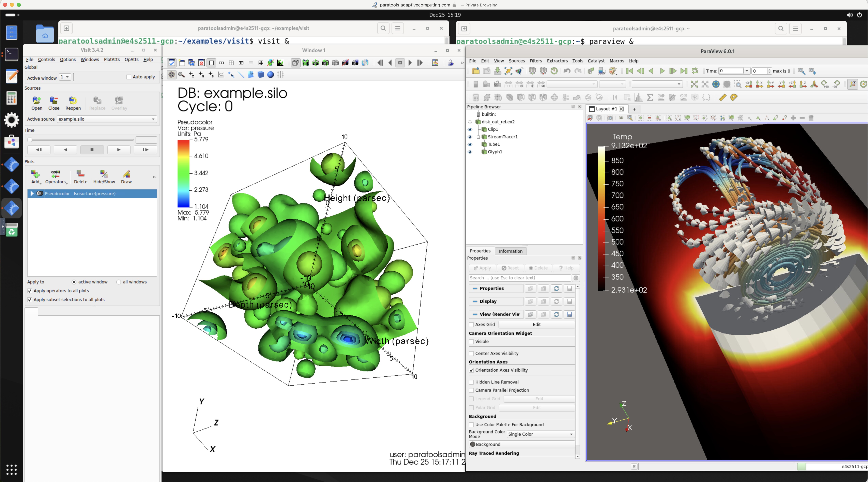The width and height of the screenshot is (868, 482).
Task: Enable the Auto apply checkbox
Action: click(x=129, y=77)
